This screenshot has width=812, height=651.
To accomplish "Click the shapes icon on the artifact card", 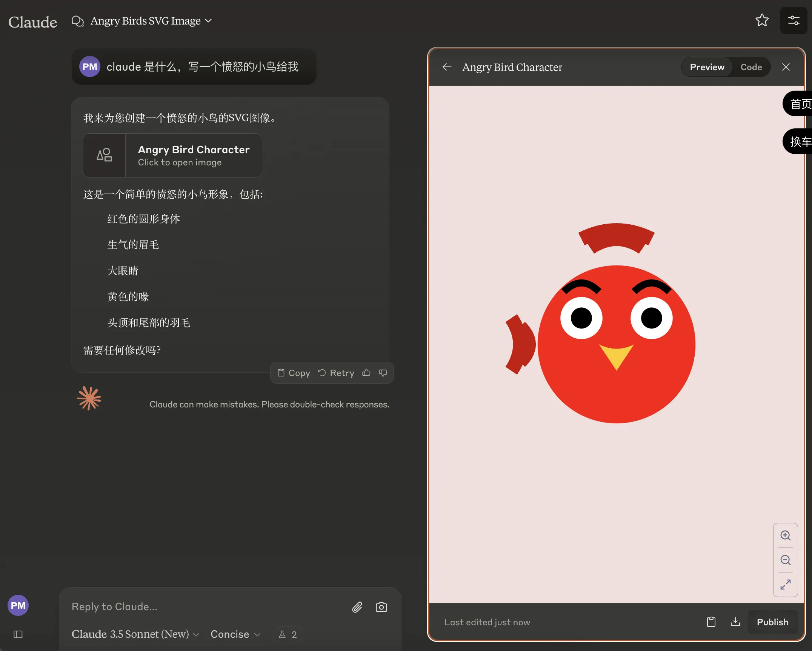I will coord(105,155).
